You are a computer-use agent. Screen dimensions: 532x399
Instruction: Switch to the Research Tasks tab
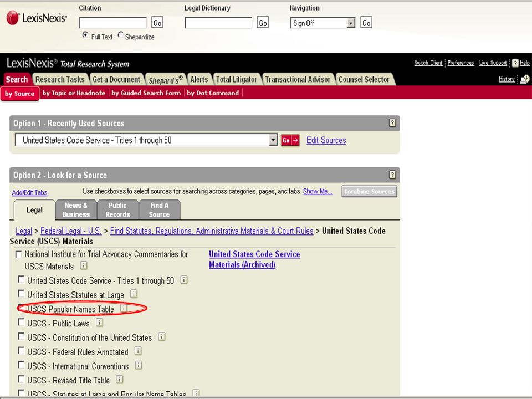(x=60, y=79)
